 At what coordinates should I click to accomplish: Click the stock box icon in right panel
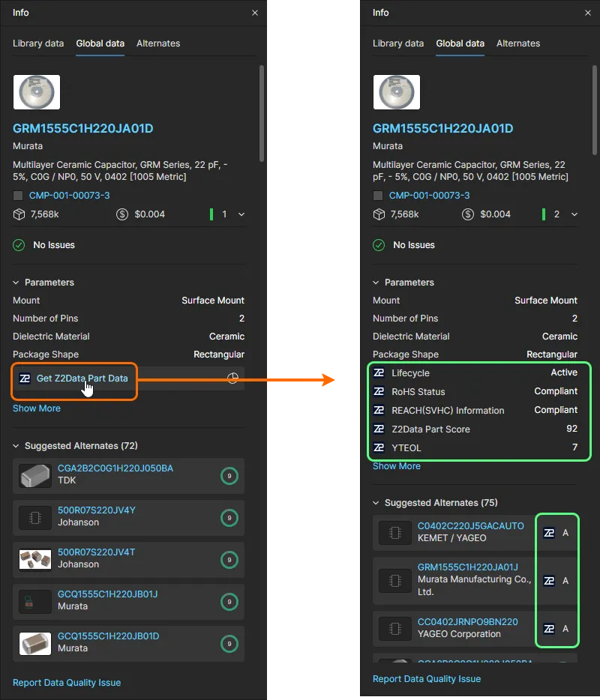(379, 214)
